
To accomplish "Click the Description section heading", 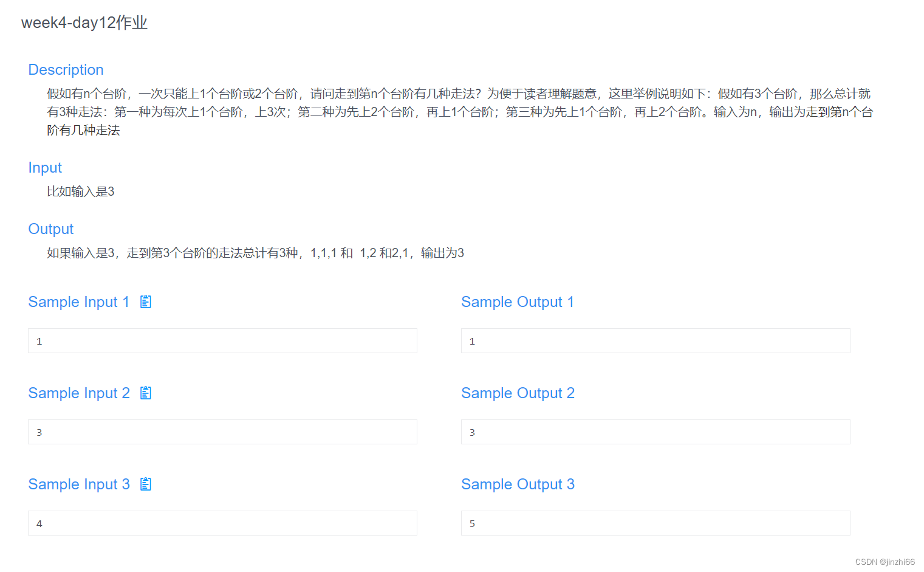I will click(x=66, y=70).
